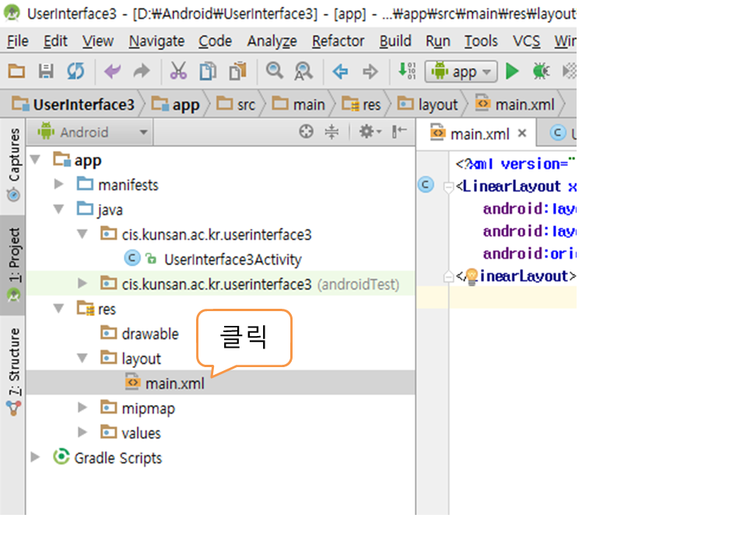Open the Refactor menu
The height and width of the screenshot is (560, 747).
(338, 41)
